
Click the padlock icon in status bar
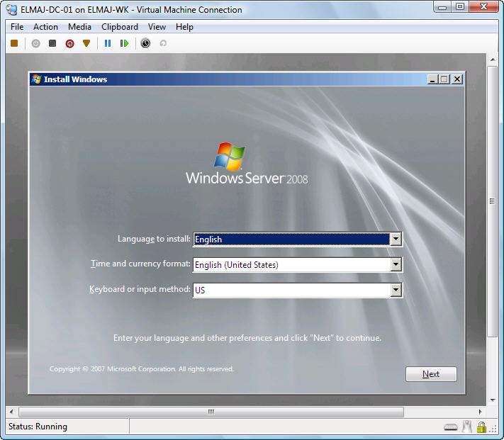pyautogui.click(x=481, y=427)
